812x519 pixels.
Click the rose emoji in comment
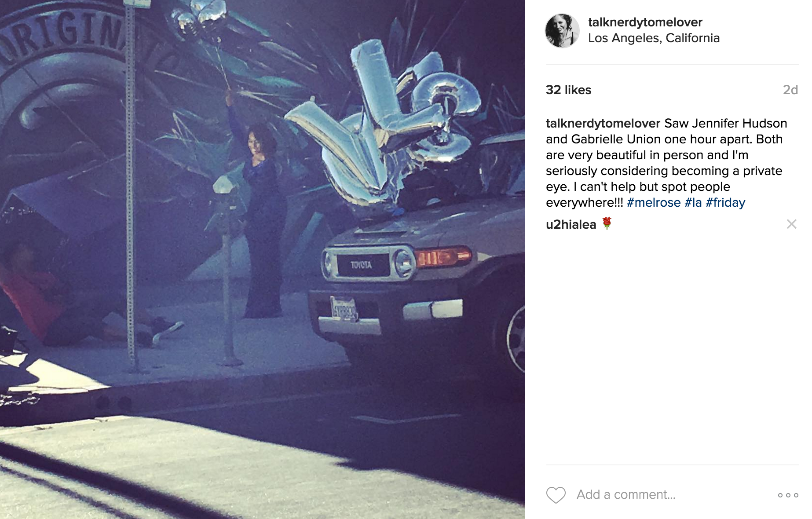[607, 223]
